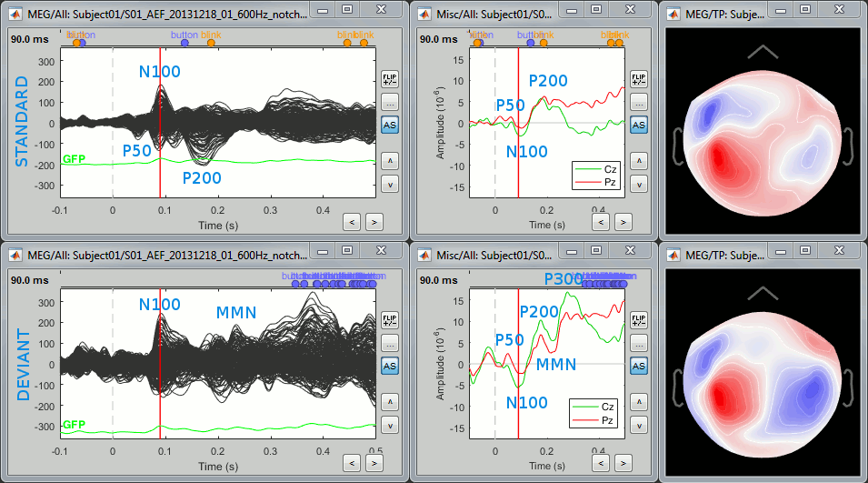Image resolution: width=868 pixels, height=483 pixels.
Task: Click Flip +/- in the P300 Misc plot
Action: (638, 320)
